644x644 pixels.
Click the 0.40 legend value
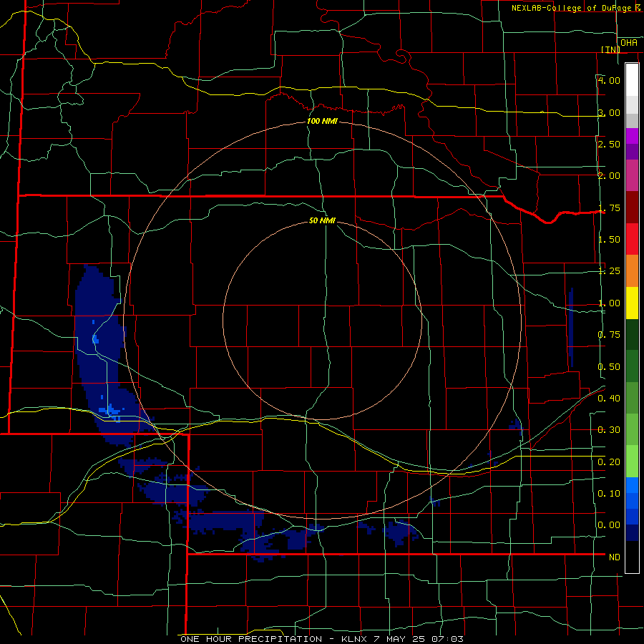pyautogui.click(x=609, y=399)
